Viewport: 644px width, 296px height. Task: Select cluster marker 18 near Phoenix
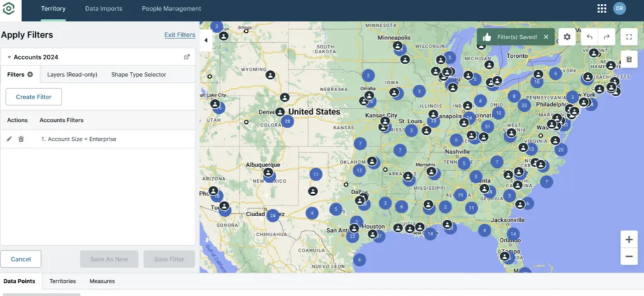pos(217,196)
